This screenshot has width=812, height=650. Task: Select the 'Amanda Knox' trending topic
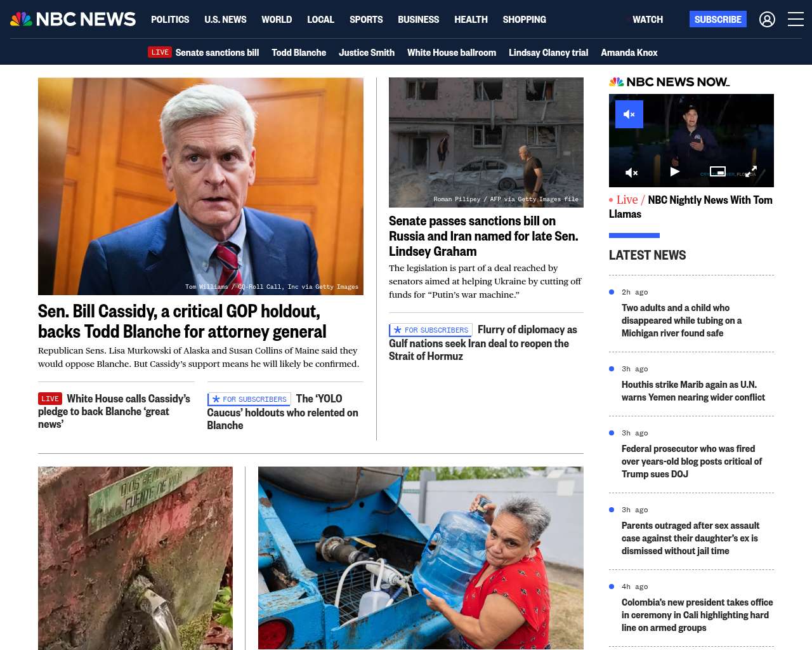[629, 53]
